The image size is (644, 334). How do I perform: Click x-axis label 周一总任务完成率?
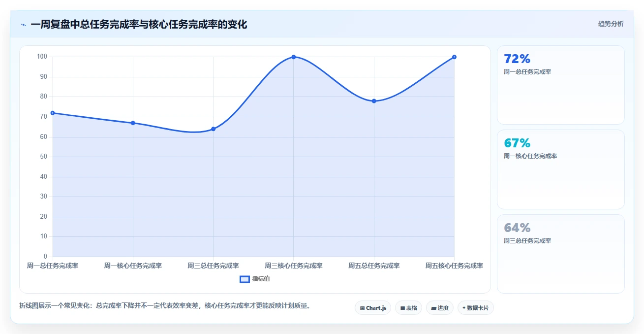click(x=53, y=266)
